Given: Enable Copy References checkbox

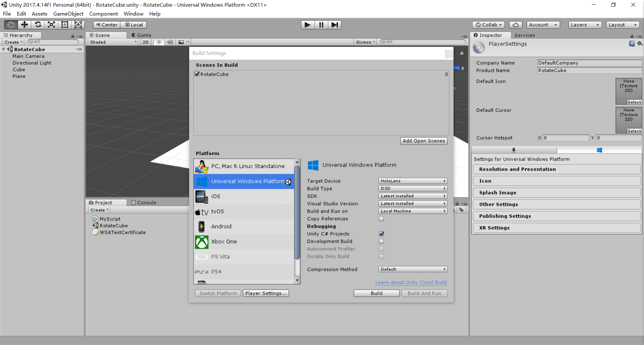Looking at the screenshot, I should 381,219.
